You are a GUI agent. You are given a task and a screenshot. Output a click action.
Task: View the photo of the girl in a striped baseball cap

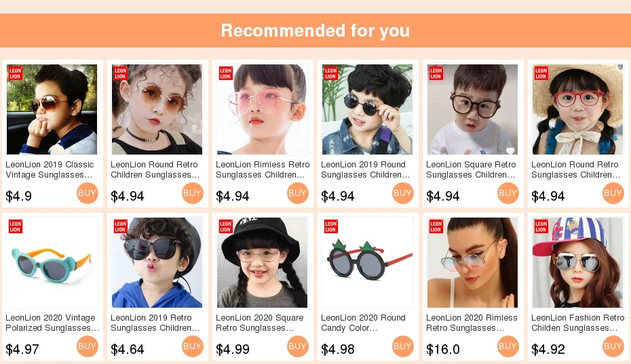578,262
